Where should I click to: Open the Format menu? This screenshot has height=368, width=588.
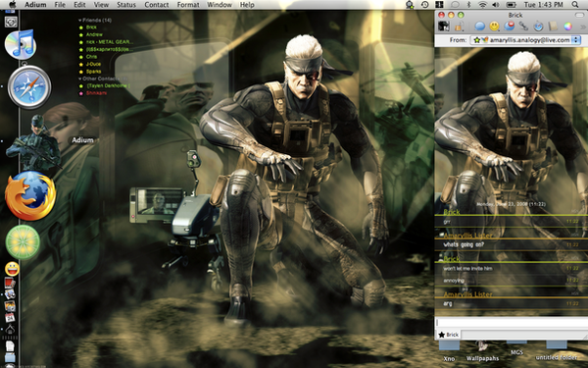[188, 5]
